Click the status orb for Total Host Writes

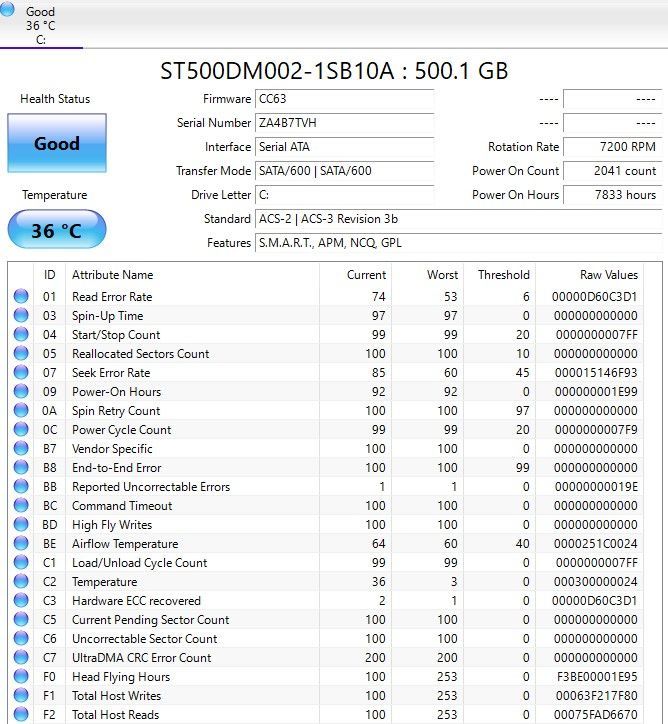21,695
